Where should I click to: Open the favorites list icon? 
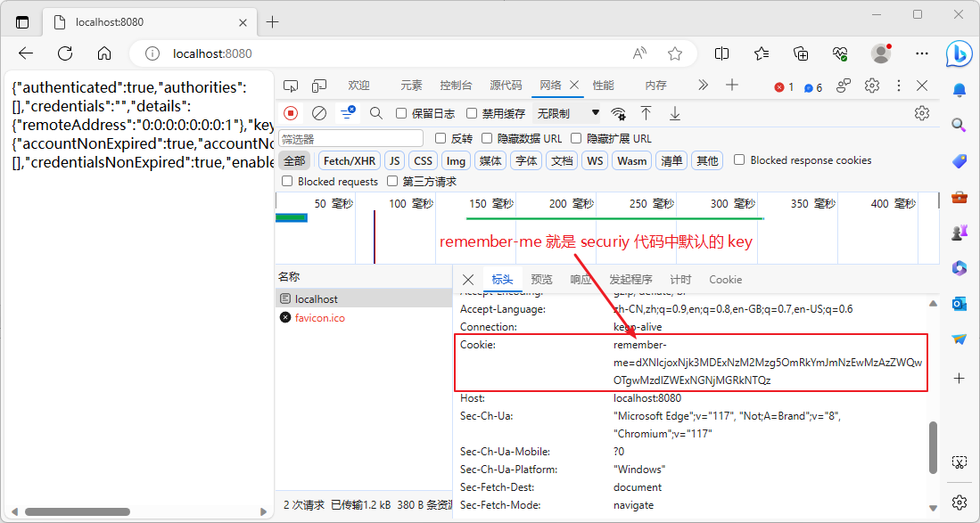click(762, 53)
